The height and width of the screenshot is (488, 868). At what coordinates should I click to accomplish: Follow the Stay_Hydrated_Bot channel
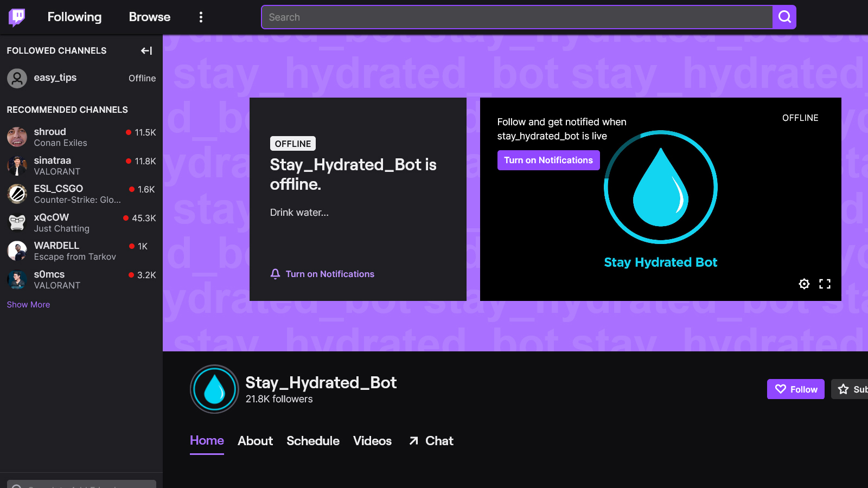795,389
